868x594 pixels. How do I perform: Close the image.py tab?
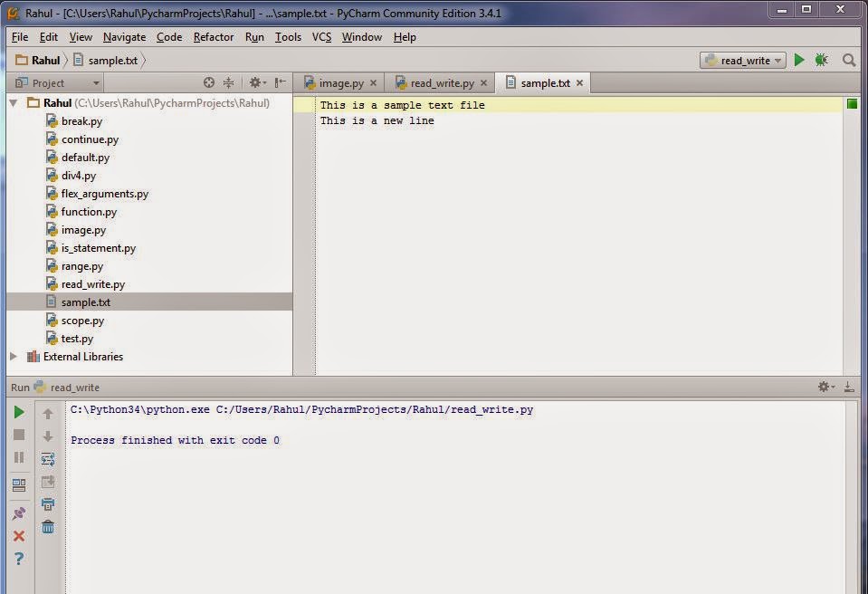click(373, 83)
